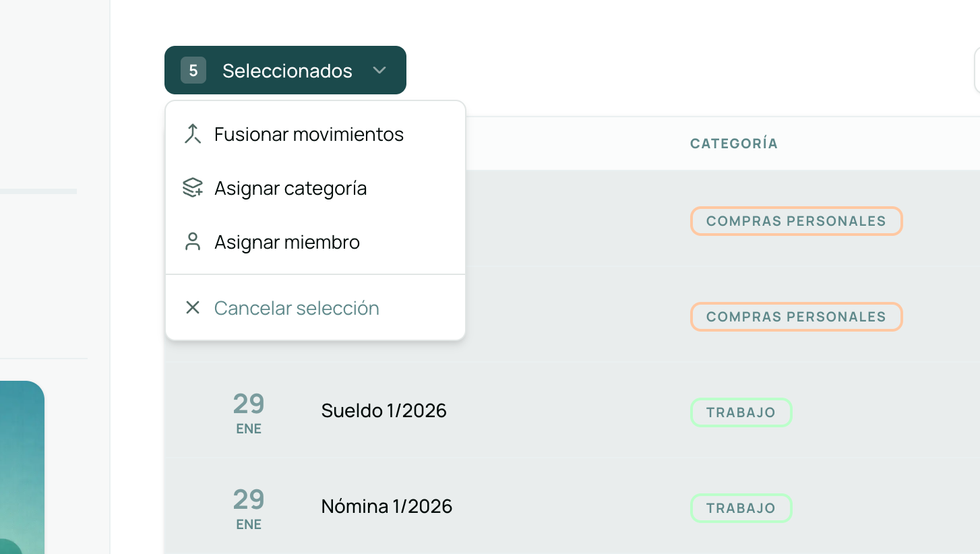
Task: Collapse the bulk actions dropdown panel
Action: coord(285,70)
